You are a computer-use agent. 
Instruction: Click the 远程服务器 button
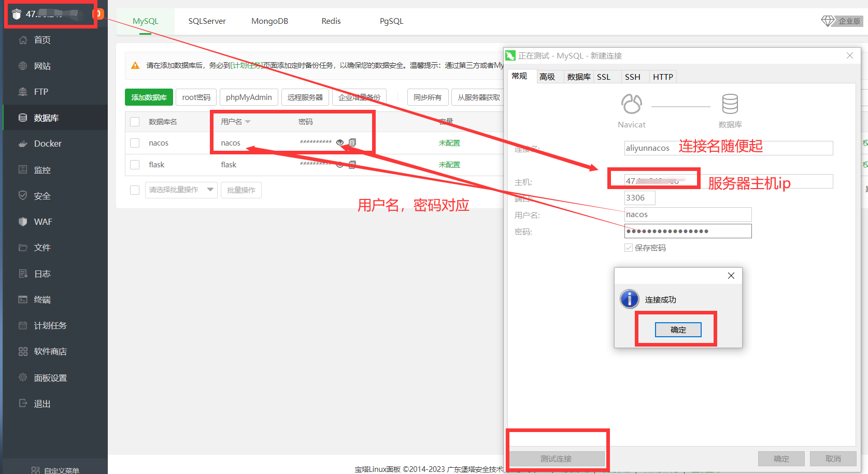click(x=305, y=97)
